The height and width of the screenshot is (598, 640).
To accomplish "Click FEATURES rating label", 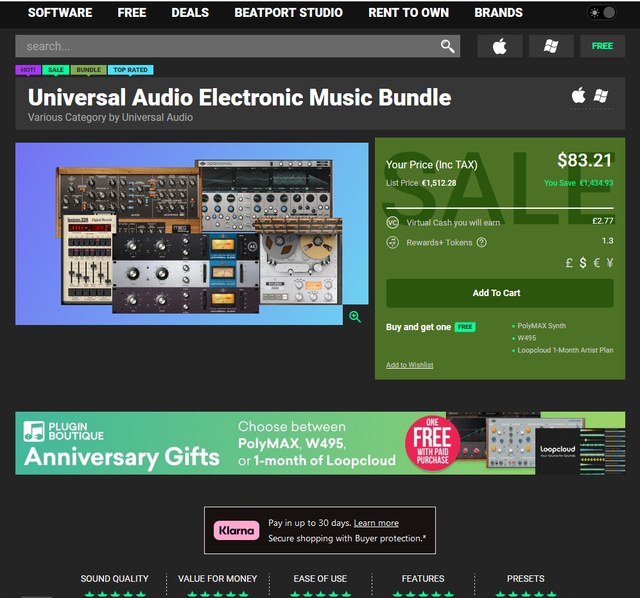I will [423, 579].
